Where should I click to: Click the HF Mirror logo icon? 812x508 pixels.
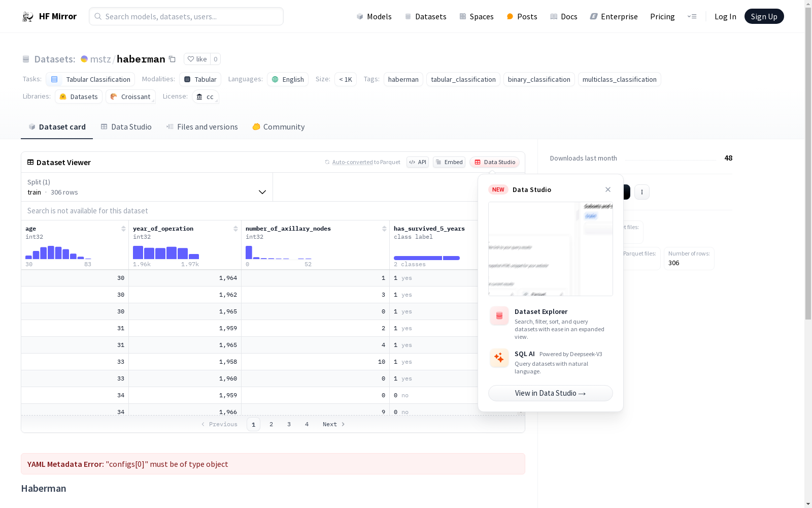pyautogui.click(x=28, y=17)
